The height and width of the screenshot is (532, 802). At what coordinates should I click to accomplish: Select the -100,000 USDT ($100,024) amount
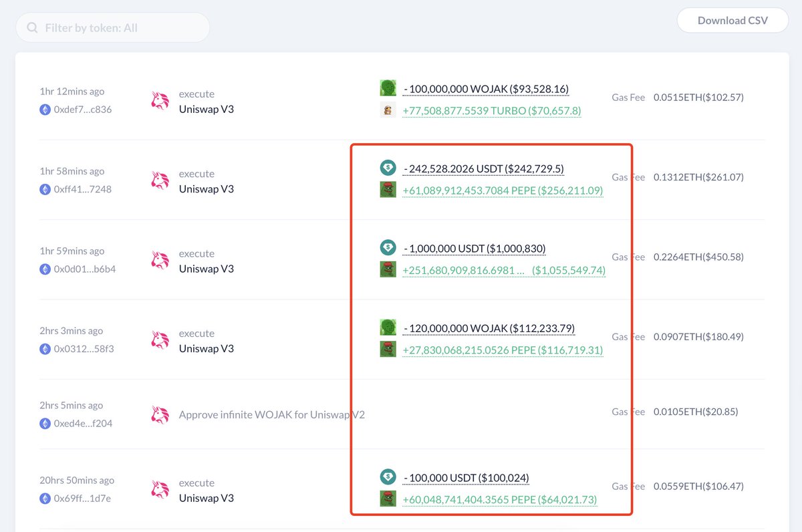click(x=466, y=478)
